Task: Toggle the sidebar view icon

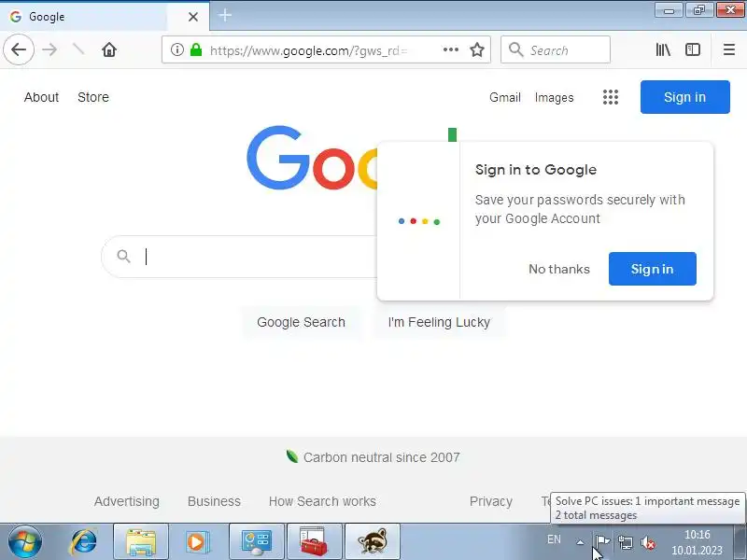Action: (693, 49)
